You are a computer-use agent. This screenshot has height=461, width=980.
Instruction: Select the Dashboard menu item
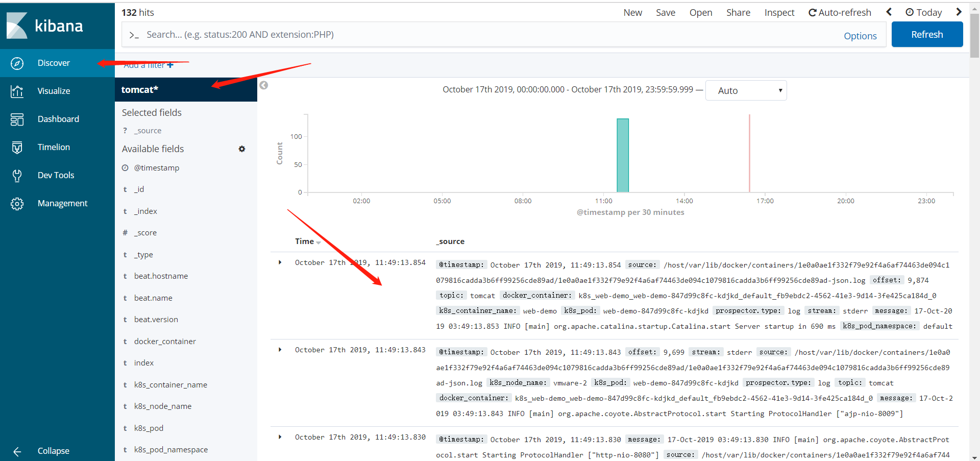[x=58, y=119]
